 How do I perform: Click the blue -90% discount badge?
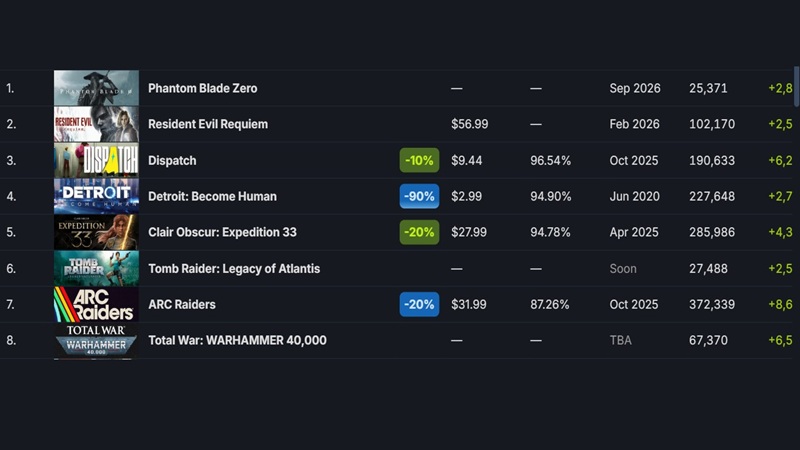[419, 196]
